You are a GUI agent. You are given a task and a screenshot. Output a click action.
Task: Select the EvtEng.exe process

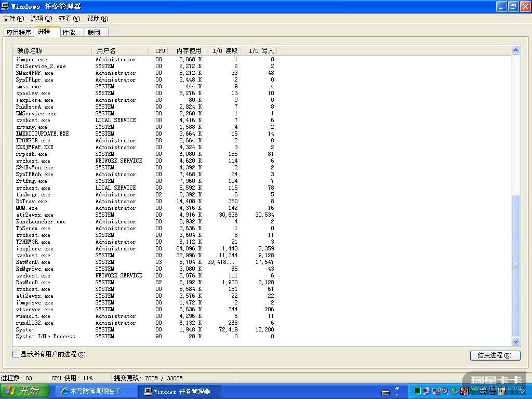[x=145, y=181]
